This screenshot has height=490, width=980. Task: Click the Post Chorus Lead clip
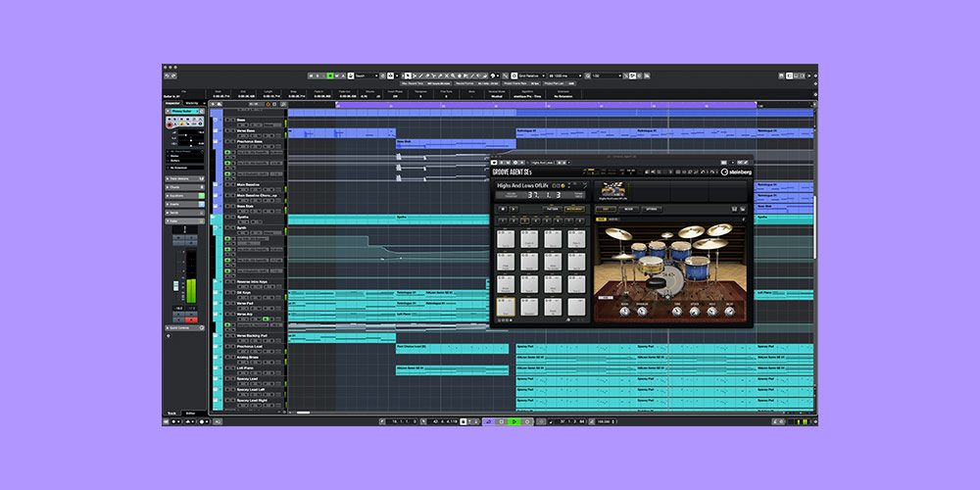(x=452, y=348)
